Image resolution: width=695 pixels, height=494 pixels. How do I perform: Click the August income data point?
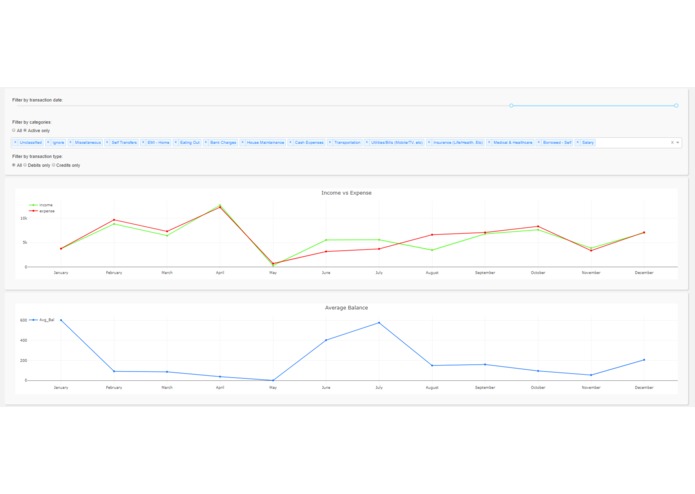click(432, 250)
